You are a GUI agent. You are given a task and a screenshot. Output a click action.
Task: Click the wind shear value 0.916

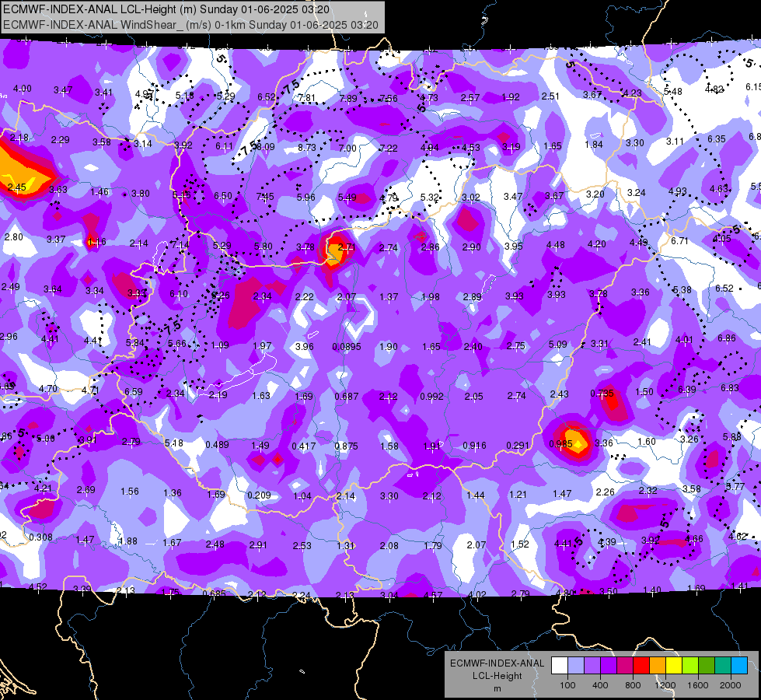pyautogui.click(x=475, y=446)
